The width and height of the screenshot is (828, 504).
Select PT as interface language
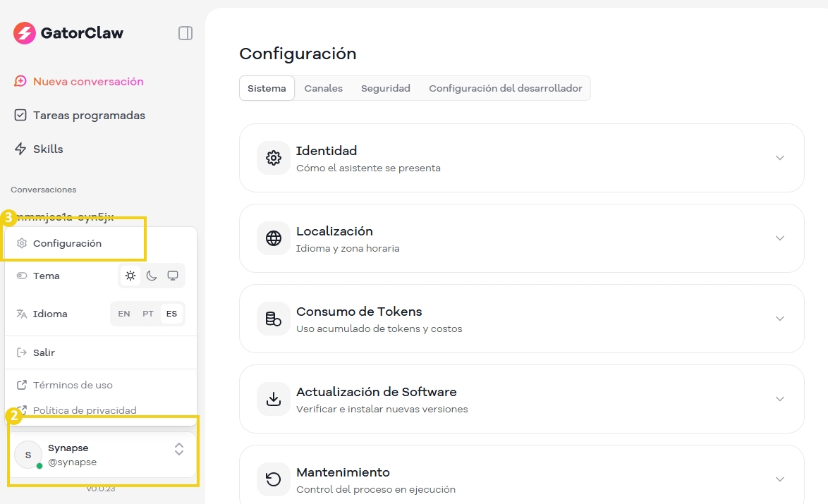(147, 313)
